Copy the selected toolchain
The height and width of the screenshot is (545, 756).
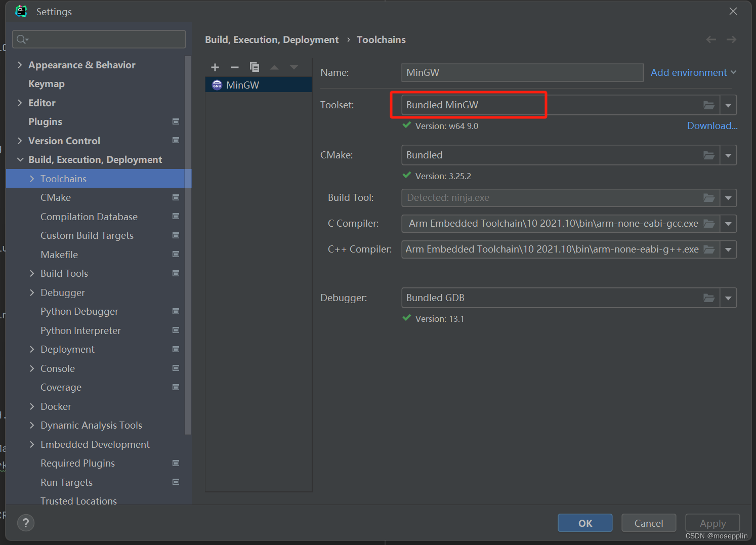pyautogui.click(x=255, y=67)
